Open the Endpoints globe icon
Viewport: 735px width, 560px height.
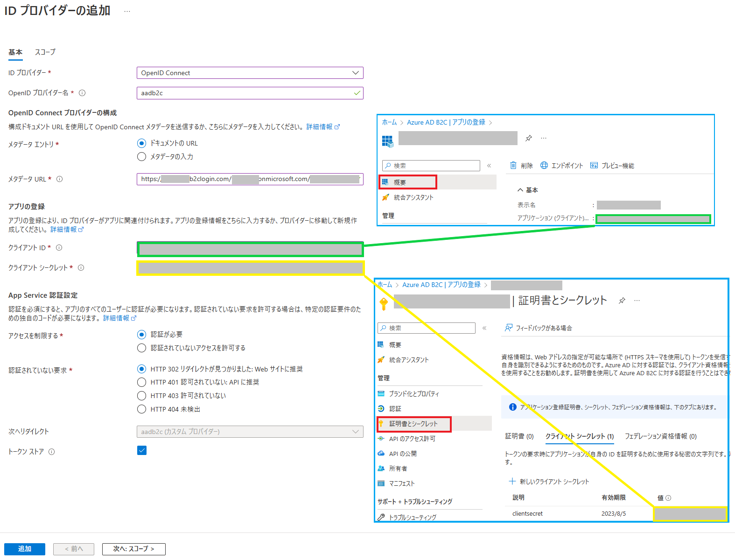click(544, 165)
